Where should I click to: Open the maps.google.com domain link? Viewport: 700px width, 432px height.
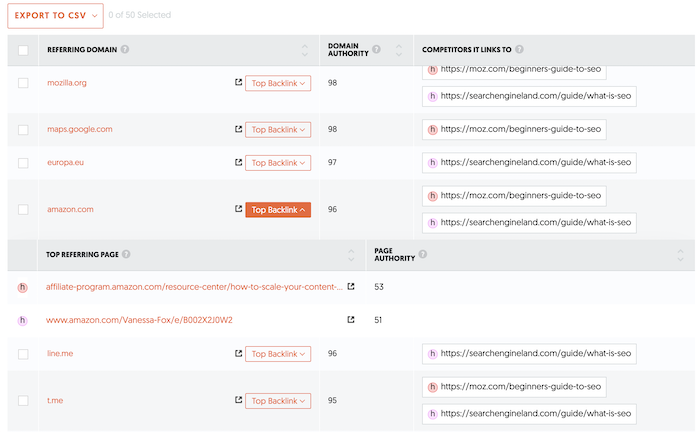[80, 129]
